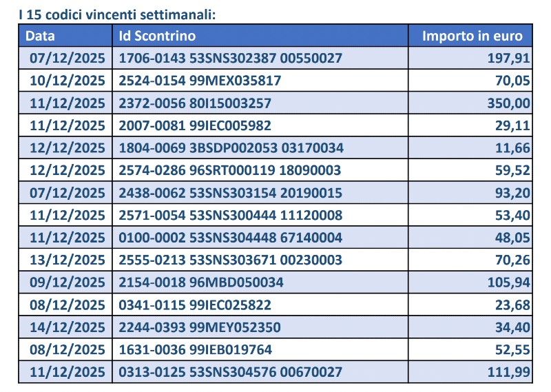Screen dimensions: 551x392
Task: Click the 'Data' column header
Action: pos(41,36)
